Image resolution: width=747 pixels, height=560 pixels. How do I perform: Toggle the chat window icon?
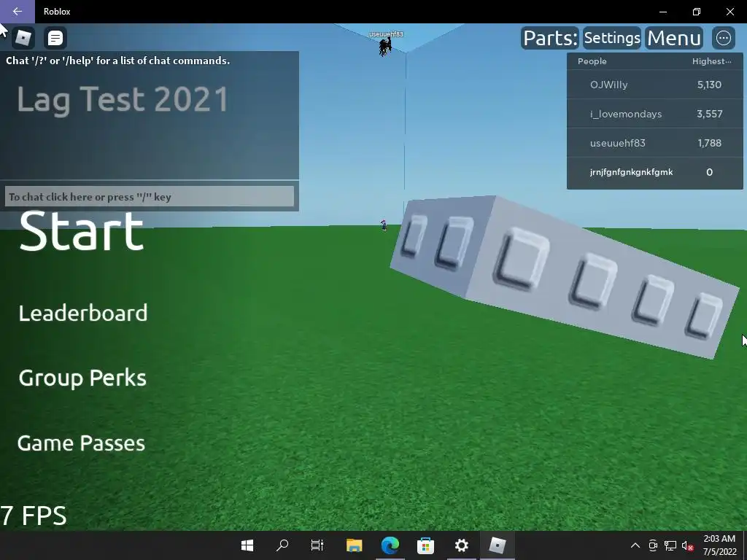click(x=55, y=38)
